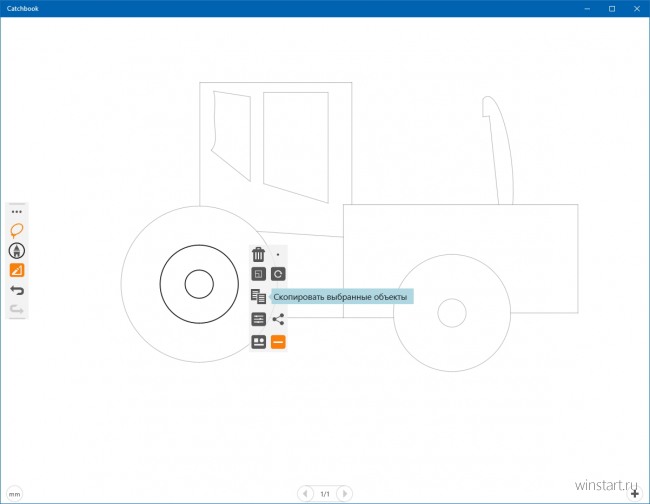Screen dimensions: 650x504
Task: Share selection with the share icon
Action: (278, 319)
